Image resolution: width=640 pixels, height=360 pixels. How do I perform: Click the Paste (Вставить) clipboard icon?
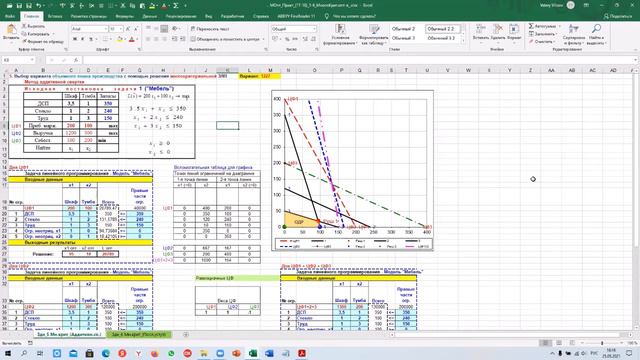[x=11, y=30]
